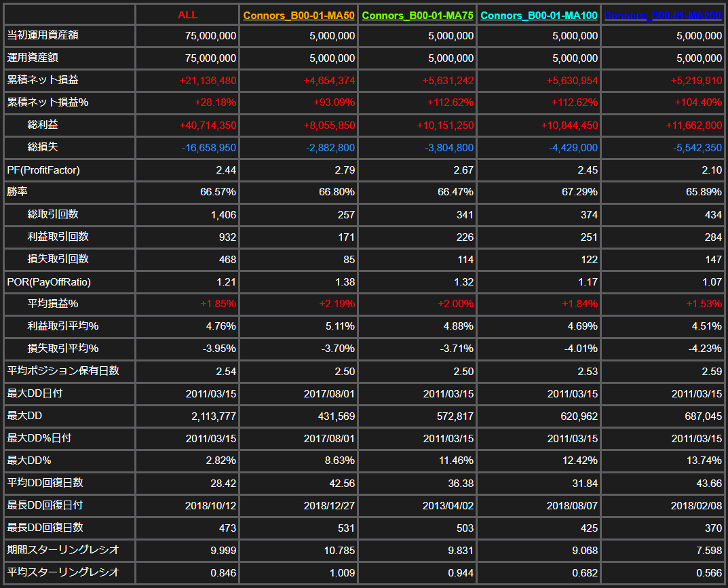Select the 累積ネット損益% row label
728x588 pixels.
pos(47,102)
